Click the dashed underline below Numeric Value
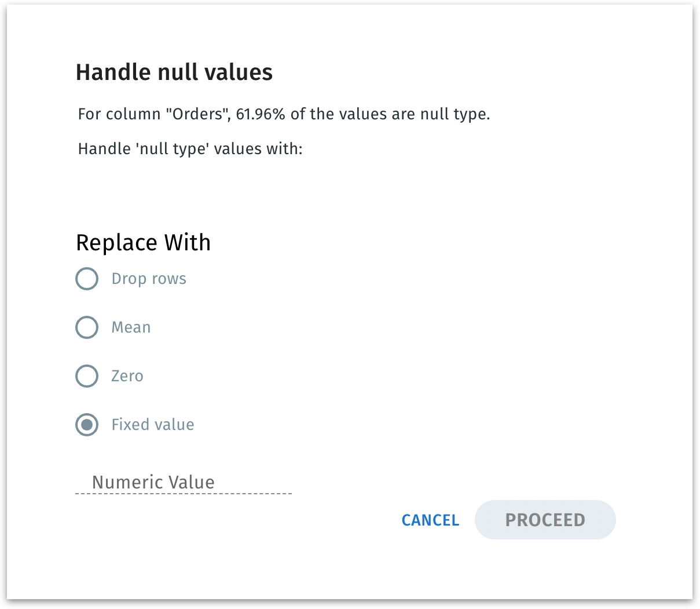The image size is (700, 609). pos(183,494)
